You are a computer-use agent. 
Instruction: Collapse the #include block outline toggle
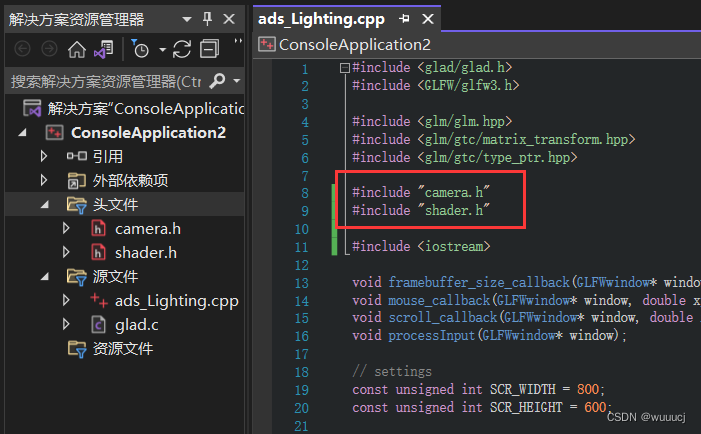[x=344, y=68]
